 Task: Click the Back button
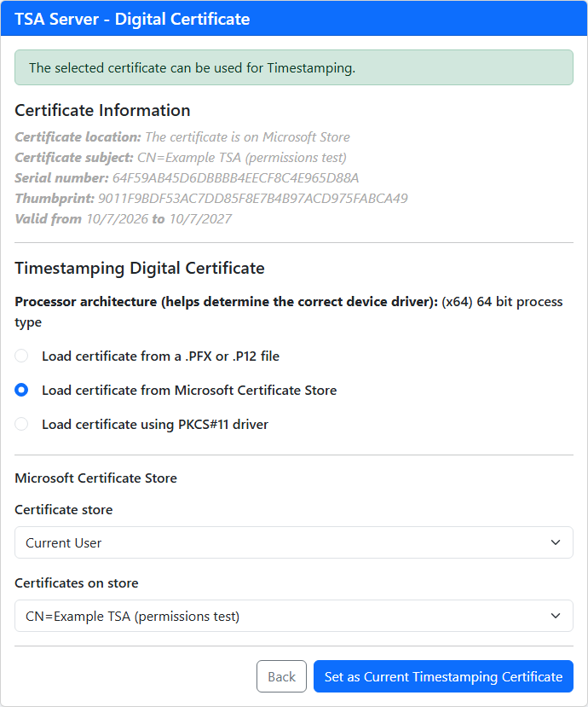[281, 676]
